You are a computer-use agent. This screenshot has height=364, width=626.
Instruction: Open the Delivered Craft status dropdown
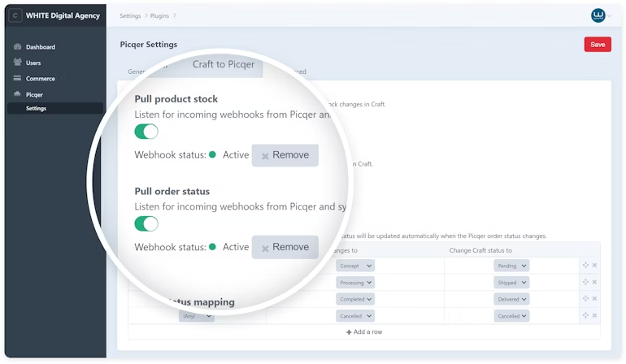click(511, 299)
